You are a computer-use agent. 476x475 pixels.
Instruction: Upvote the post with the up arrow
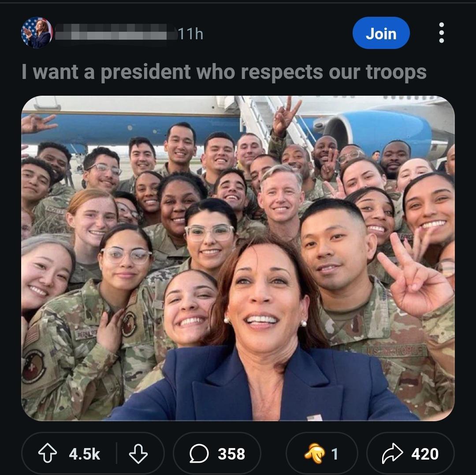[47, 453]
